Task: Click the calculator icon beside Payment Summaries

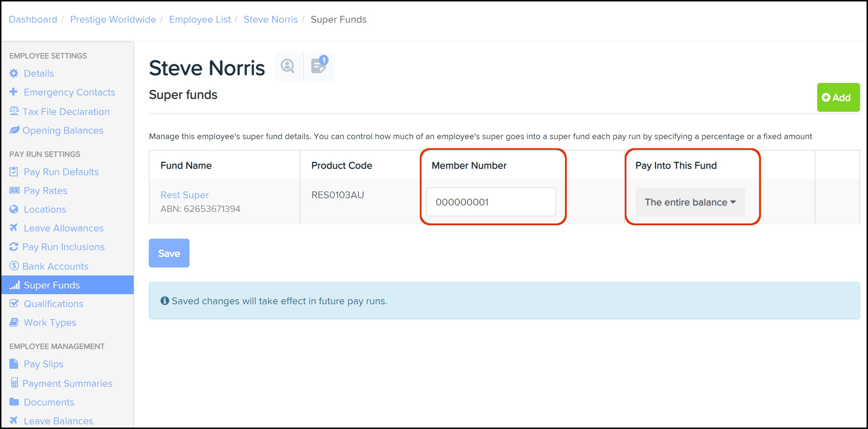Action: pyautogui.click(x=14, y=383)
